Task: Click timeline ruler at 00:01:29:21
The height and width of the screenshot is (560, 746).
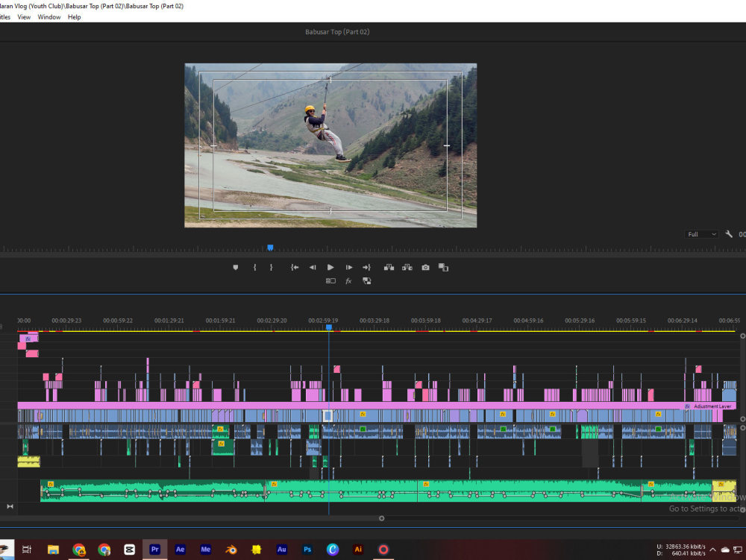Action: click(x=169, y=321)
